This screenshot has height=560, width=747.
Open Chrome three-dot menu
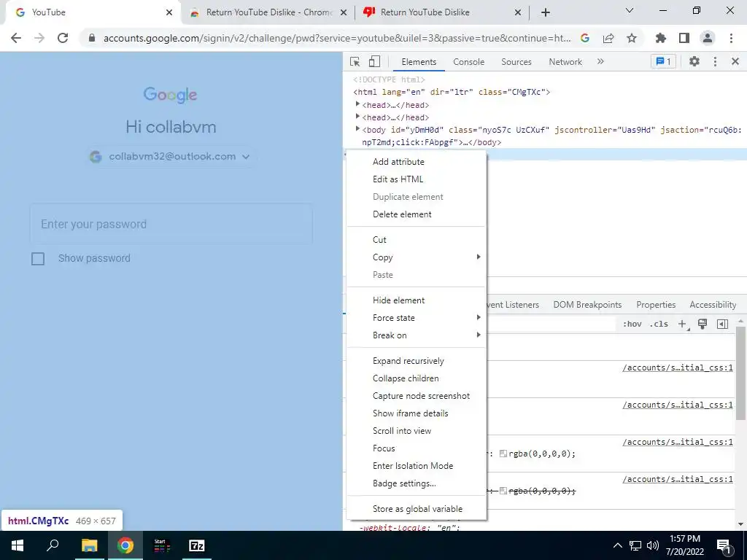tap(731, 38)
